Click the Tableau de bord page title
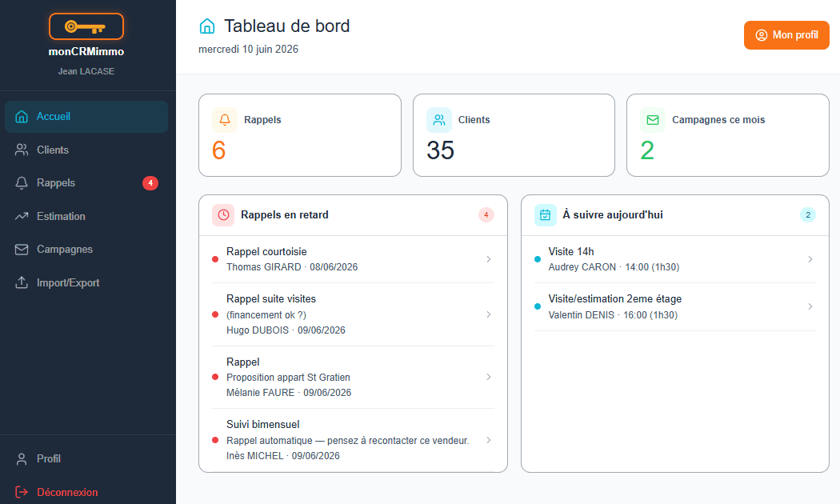The width and height of the screenshot is (840, 504). [286, 26]
